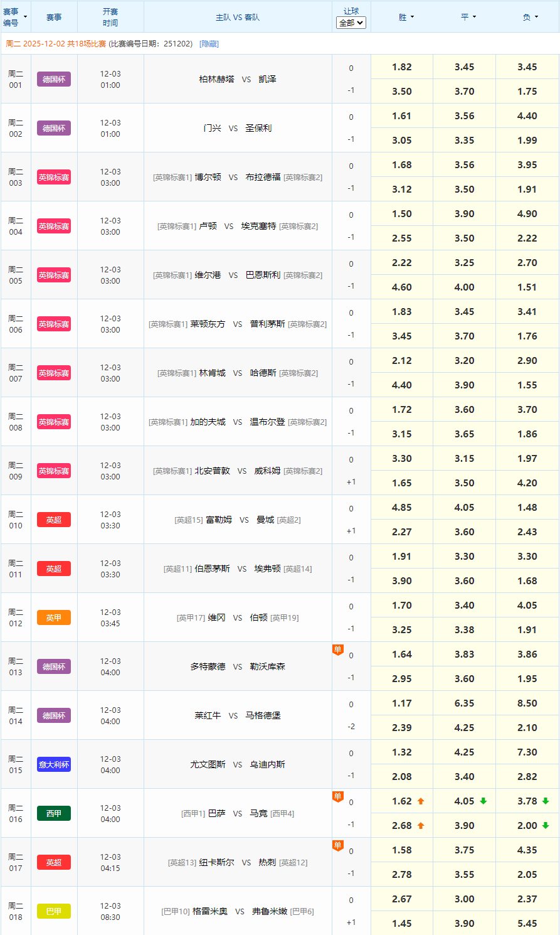Click the 英超 badge on match 017
Viewport: 560px width, 935px height.
(x=54, y=862)
